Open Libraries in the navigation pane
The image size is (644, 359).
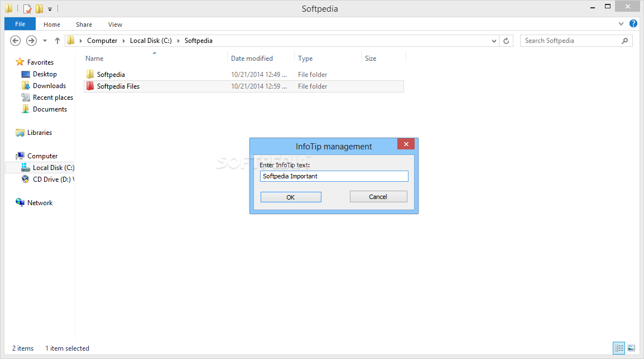[40, 133]
